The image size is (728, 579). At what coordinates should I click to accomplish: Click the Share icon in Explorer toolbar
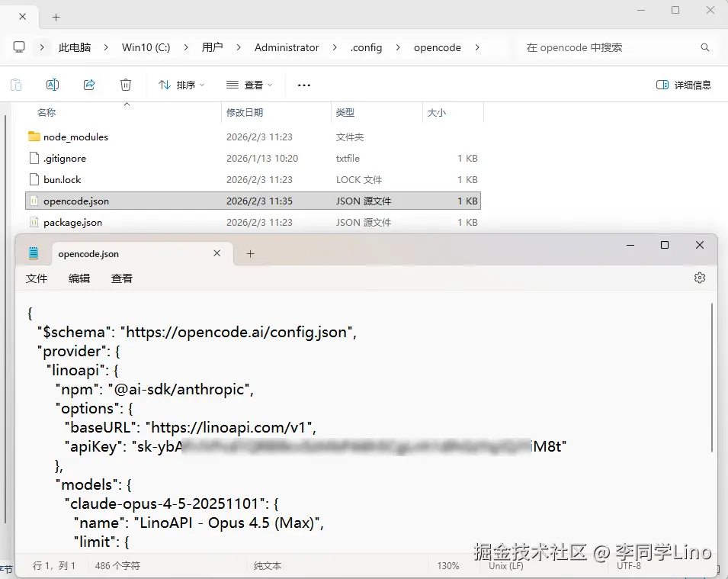coord(89,85)
